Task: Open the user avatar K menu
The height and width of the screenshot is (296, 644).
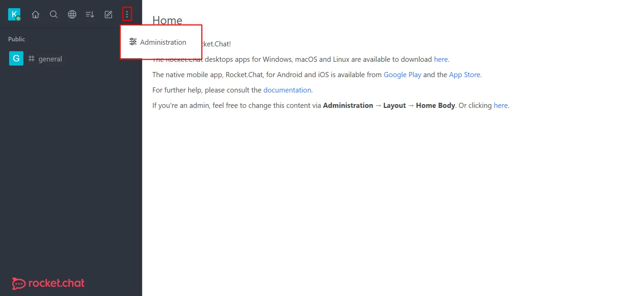Action: tap(14, 14)
